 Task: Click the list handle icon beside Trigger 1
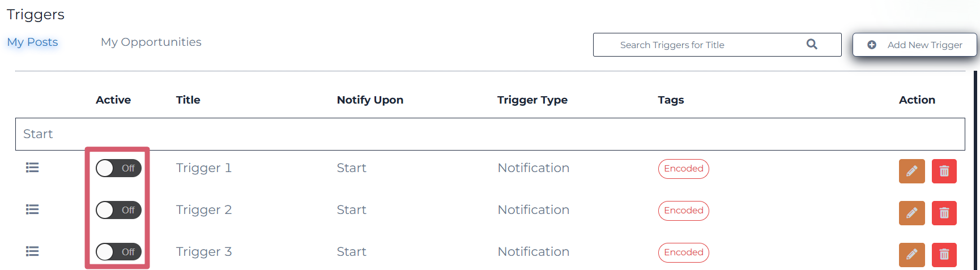pos(32,168)
